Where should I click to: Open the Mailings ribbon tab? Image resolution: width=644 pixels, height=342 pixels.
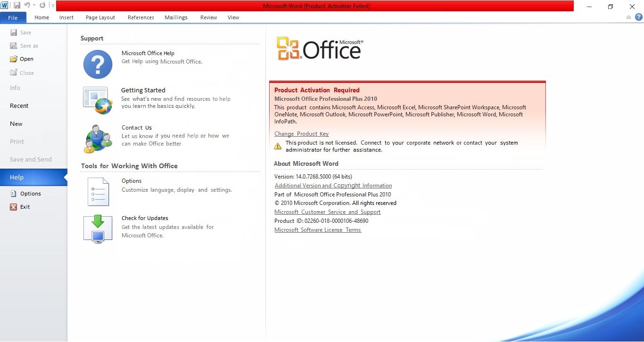pyautogui.click(x=176, y=17)
